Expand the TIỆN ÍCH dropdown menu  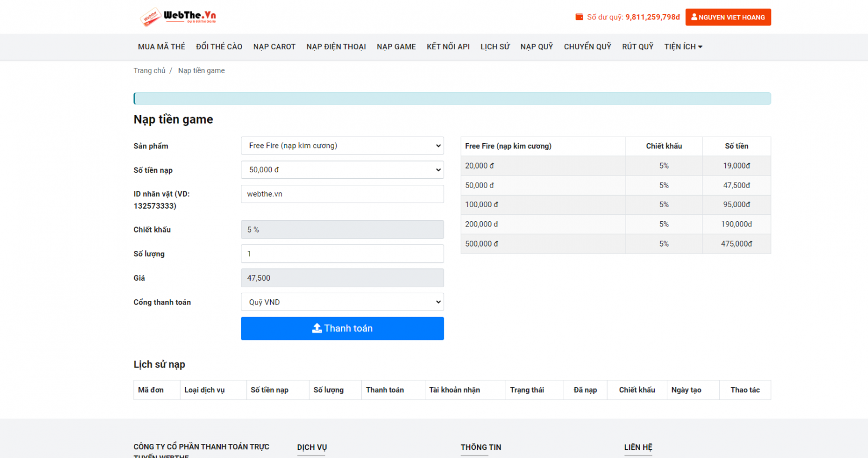pyautogui.click(x=684, y=47)
